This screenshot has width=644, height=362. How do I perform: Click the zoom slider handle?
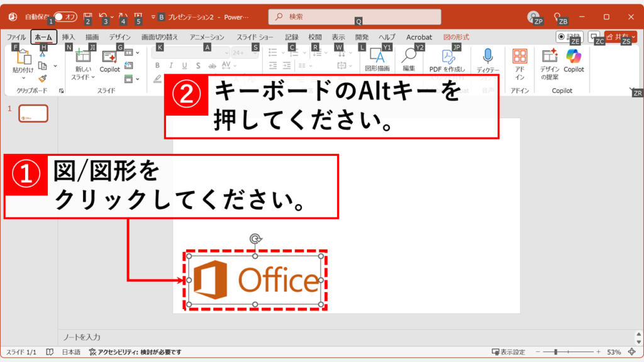point(555,352)
